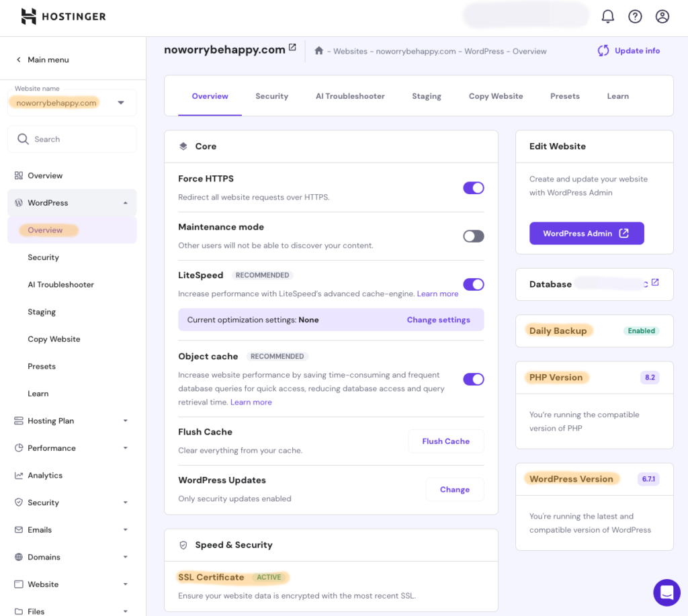This screenshot has width=688, height=616.
Task: Expand the Domains section
Action: point(126,557)
